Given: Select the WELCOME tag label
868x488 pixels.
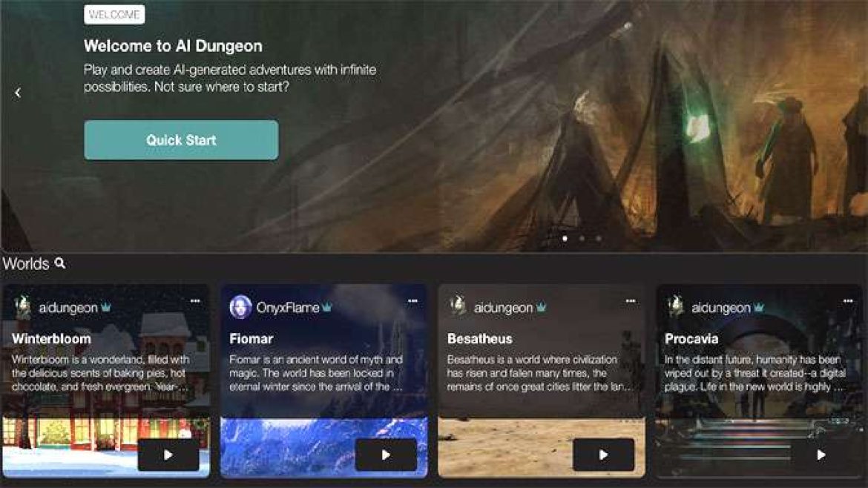Looking at the screenshot, I should click(114, 14).
